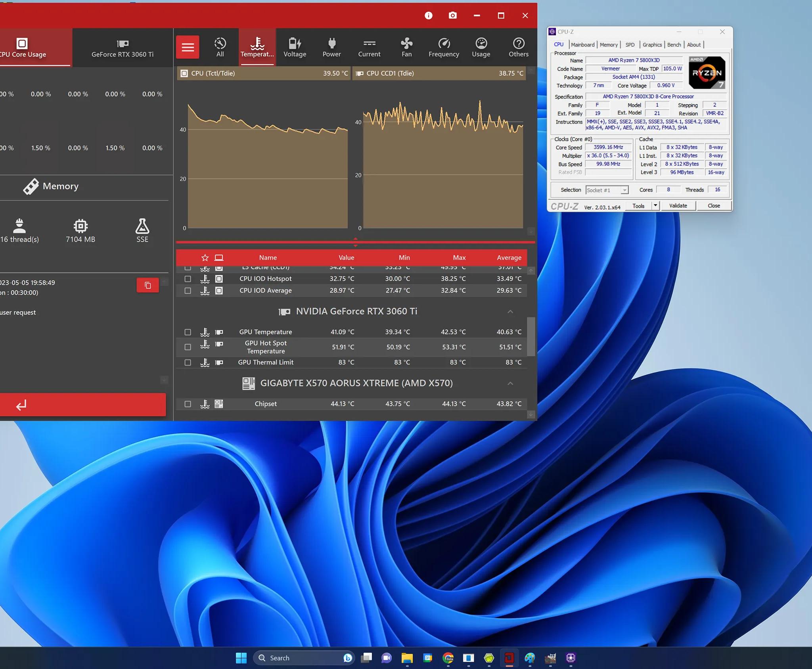Screen dimensions: 812x669
Task: Click the monitor graph column header icon
Action: (219, 258)
